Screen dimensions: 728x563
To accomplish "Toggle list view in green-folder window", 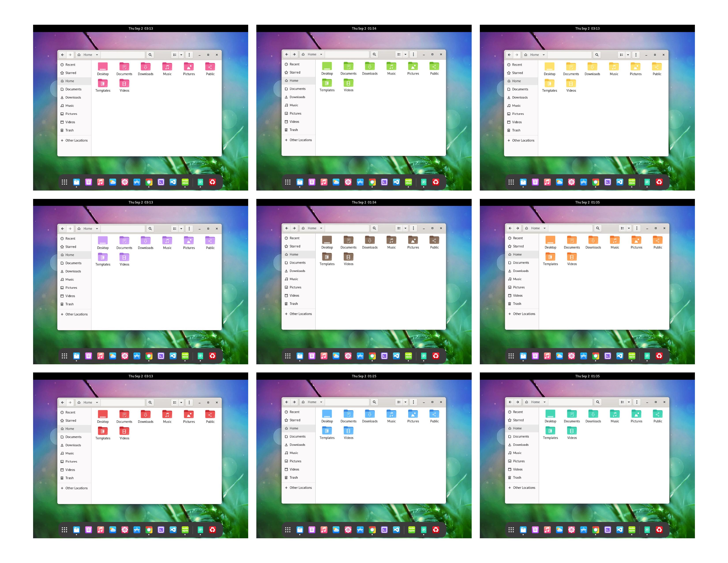I will pos(399,54).
